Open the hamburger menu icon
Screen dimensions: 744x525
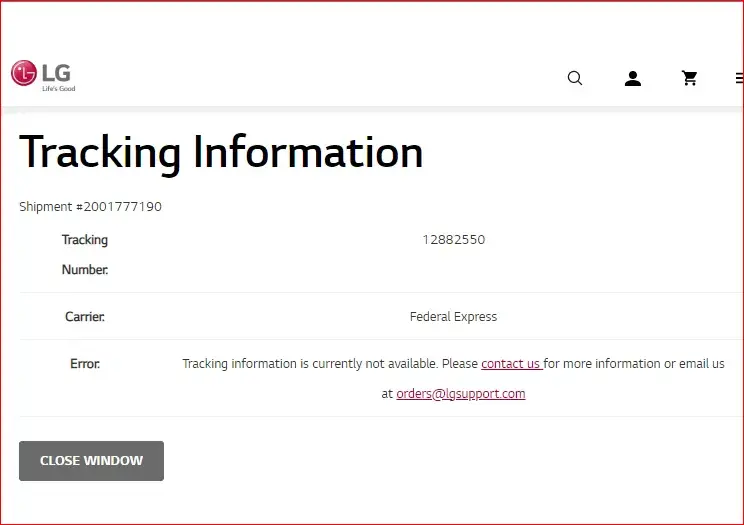739,78
